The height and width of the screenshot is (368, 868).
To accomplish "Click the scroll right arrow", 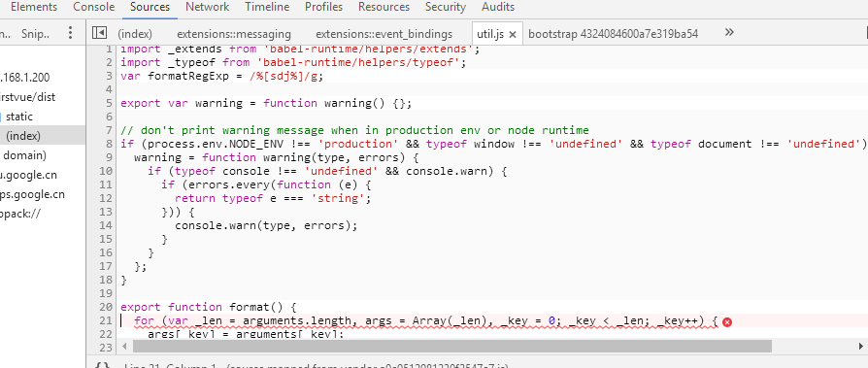I will point(862,347).
